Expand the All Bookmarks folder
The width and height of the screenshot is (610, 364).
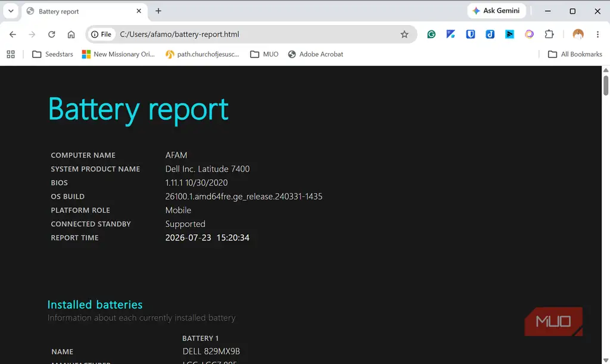[x=575, y=54]
